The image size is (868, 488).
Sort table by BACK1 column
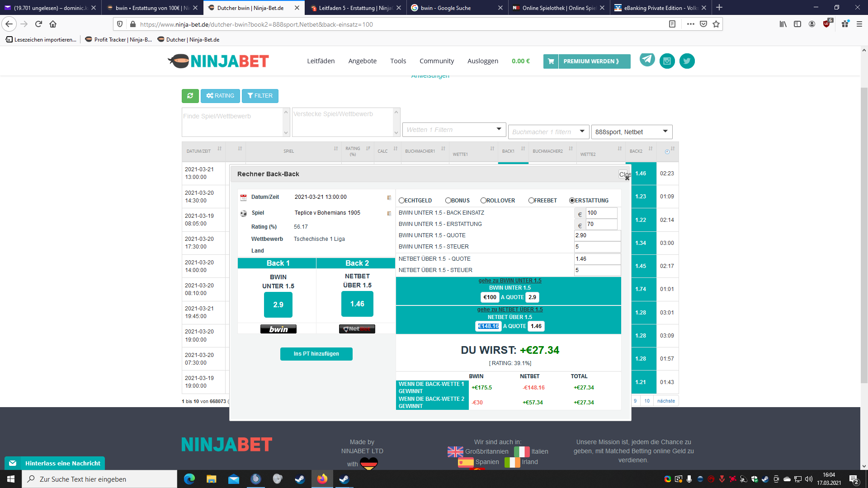(x=513, y=151)
